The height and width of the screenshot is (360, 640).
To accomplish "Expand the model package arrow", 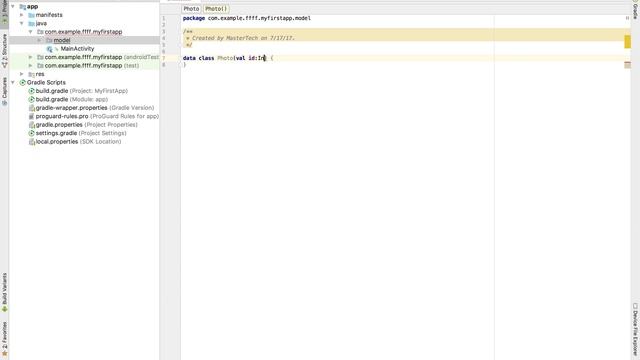I will (x=40, y=40).
